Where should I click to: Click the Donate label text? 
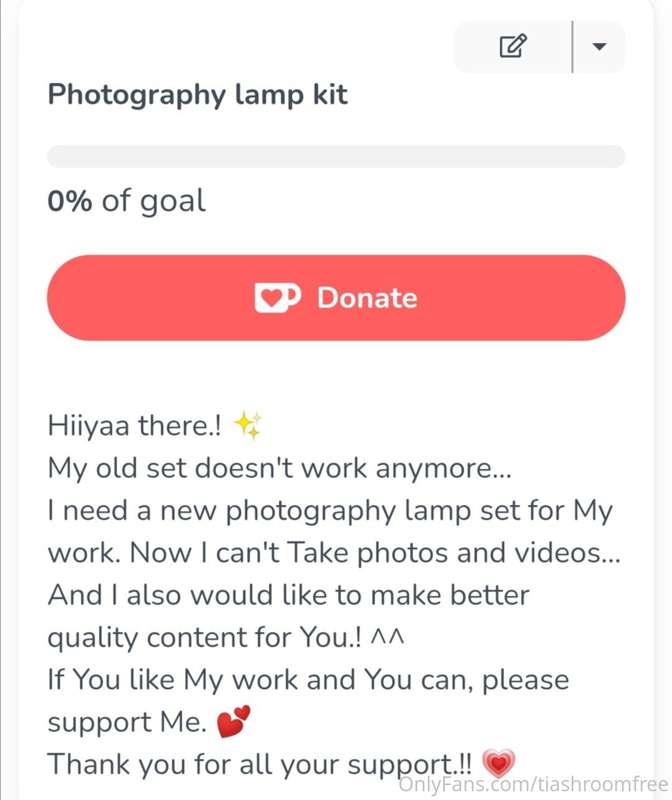(367, 298)
